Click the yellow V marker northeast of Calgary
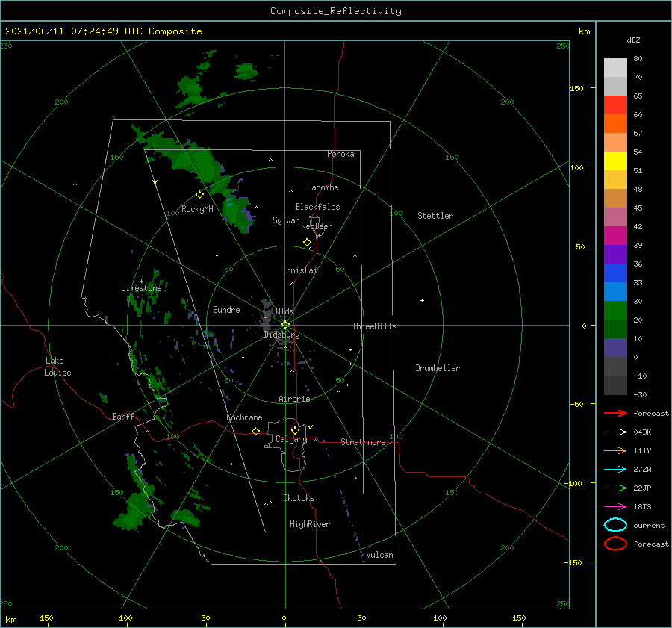 (x=311, y=427)
